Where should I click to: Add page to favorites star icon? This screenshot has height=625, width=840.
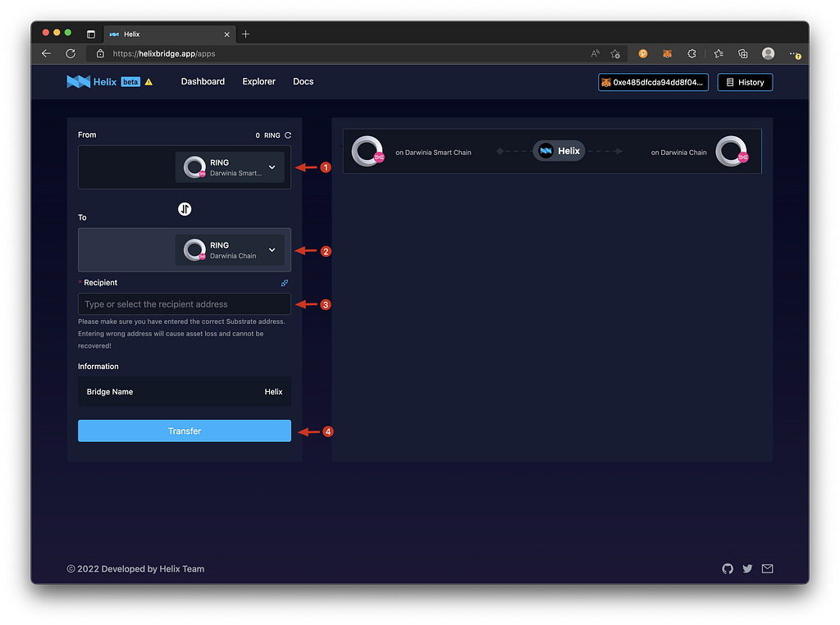point(615,53)
